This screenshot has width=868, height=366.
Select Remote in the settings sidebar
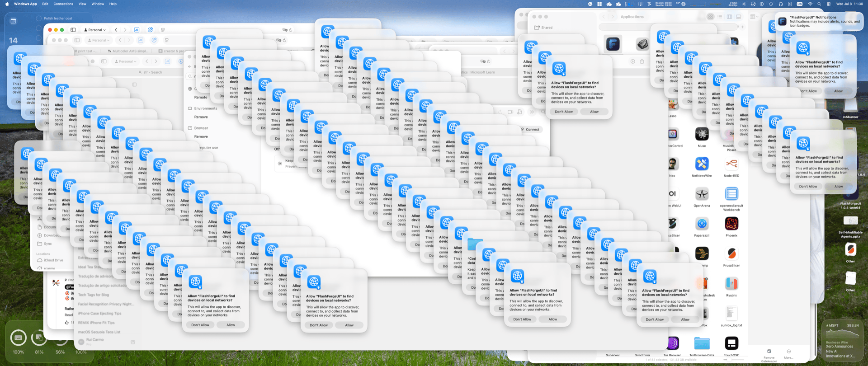point(201,97)
